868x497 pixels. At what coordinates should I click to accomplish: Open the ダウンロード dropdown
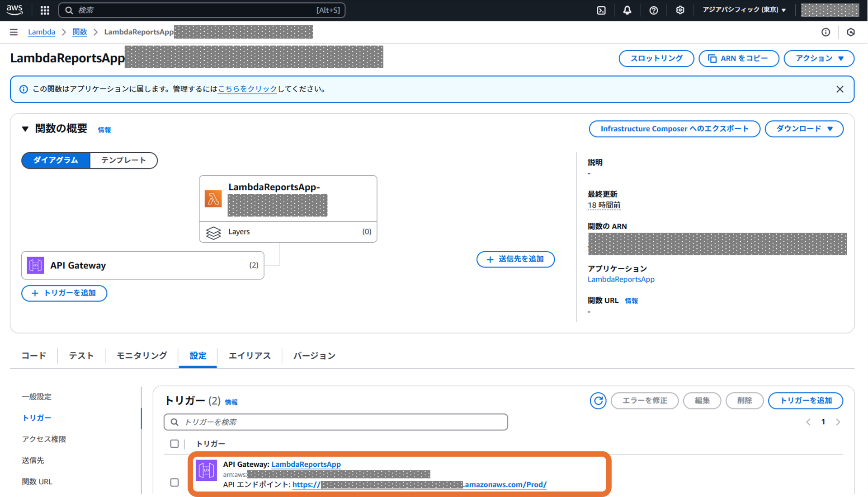(x=804, y=129)
